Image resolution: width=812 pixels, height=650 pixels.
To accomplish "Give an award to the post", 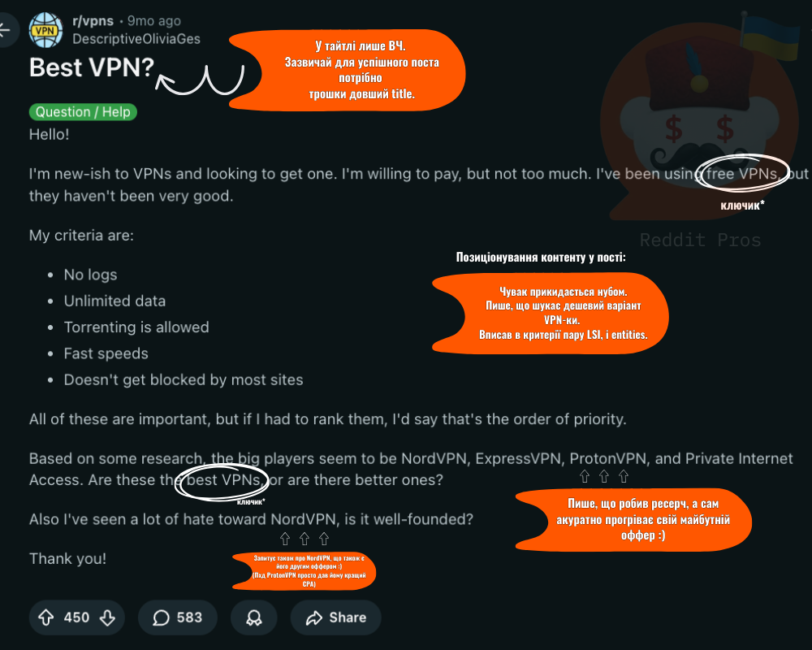I will (x=253, y=617).
